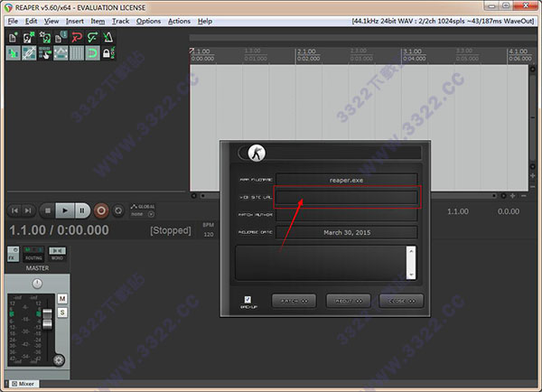Toggle grid lines toolbar icon
This screenshot has height=392, width=542.
[x=77, y=53]
